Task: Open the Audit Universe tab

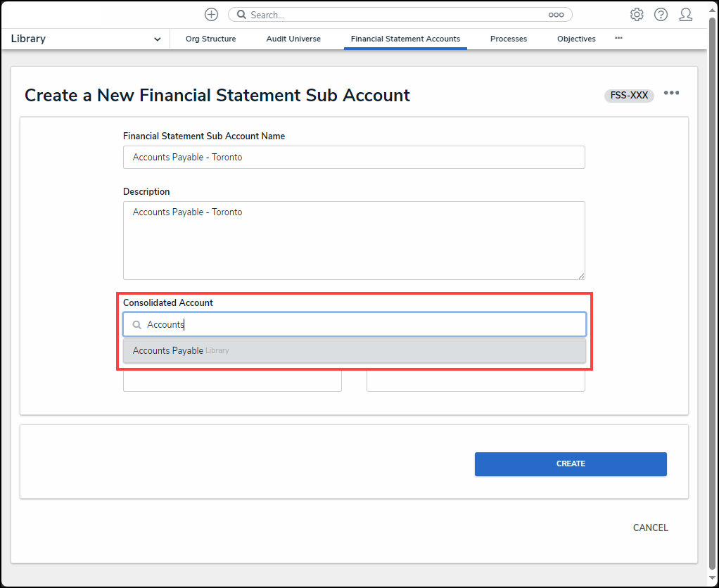Action: pyautogui.click(x=293, y=39)
